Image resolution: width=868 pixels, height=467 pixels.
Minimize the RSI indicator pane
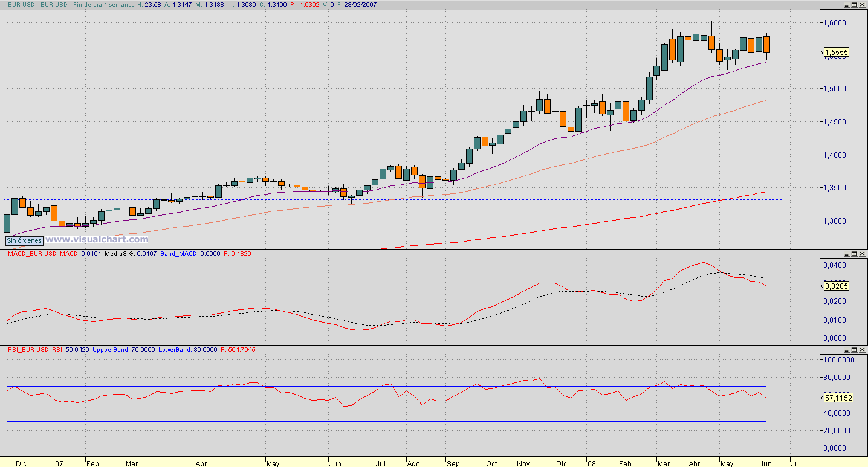click(x=847, y=350)
